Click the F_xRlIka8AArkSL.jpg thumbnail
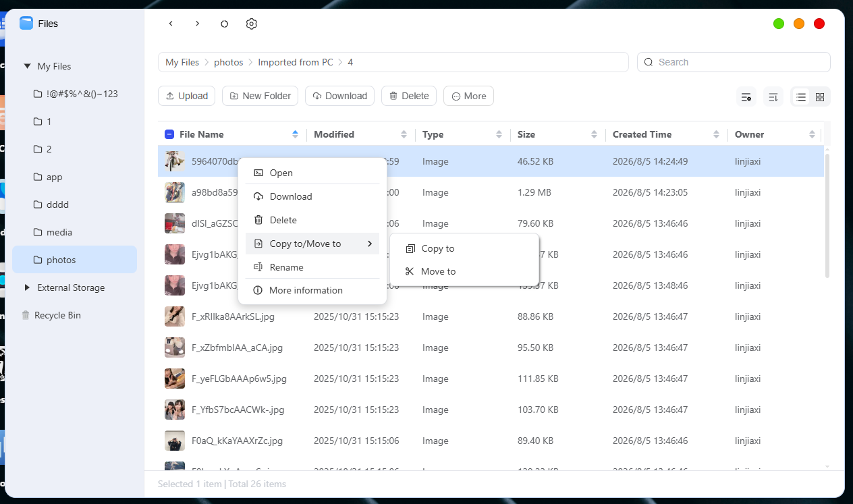 pyautogui.click(x=175, y=316)
